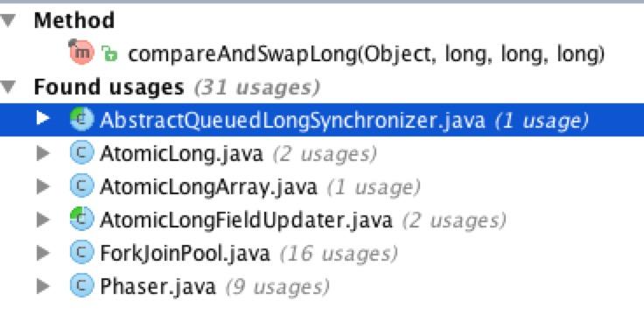Expand the Phaser.java usages

43,286
